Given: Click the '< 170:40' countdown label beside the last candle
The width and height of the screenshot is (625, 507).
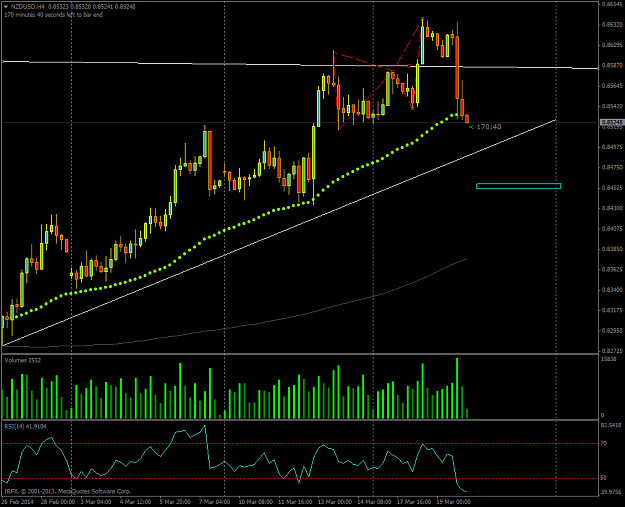Looking at the screenshot, I should click(485, 127).
